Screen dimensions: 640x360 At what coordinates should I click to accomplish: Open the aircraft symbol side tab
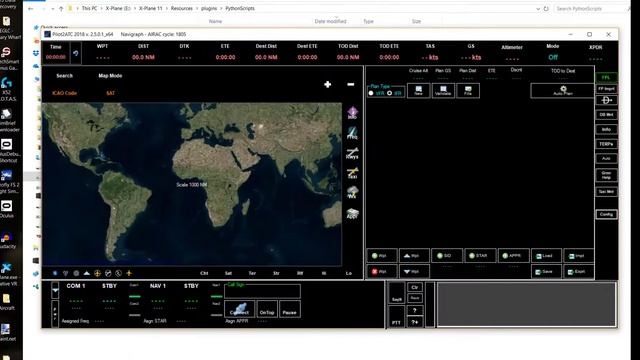tap(606, 100)
